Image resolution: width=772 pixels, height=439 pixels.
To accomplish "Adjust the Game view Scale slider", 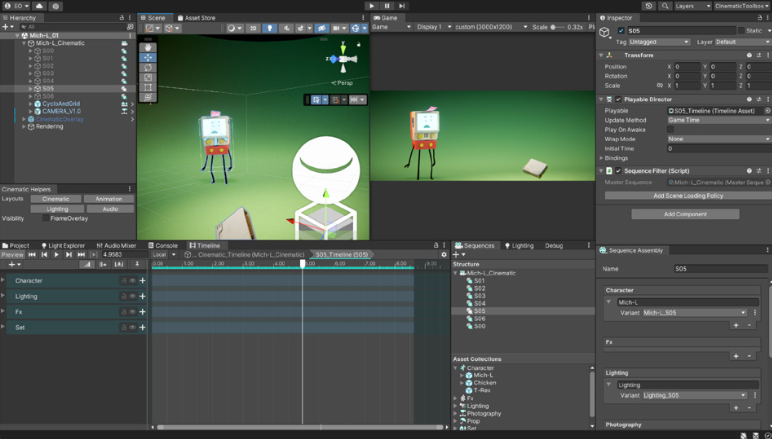I will point(553,28).
